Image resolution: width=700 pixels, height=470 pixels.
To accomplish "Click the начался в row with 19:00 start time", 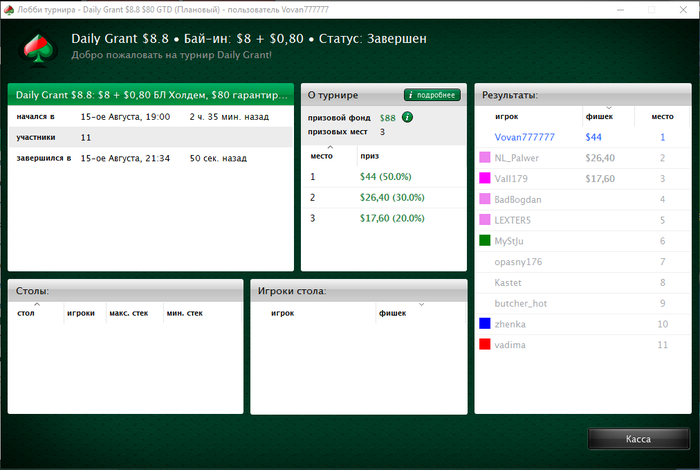I will pyautogui.click(x=151, y=116).
